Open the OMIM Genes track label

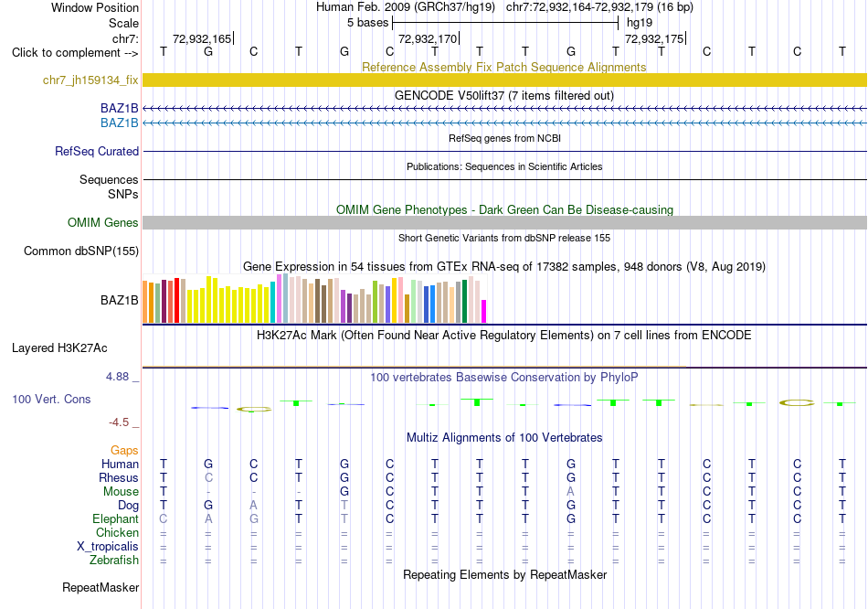(x=102, y=222)
